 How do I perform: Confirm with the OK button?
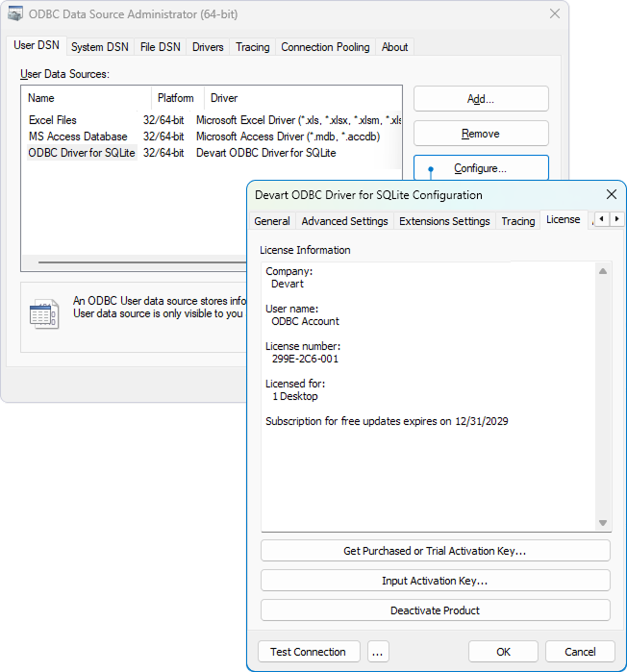(503, 652)
